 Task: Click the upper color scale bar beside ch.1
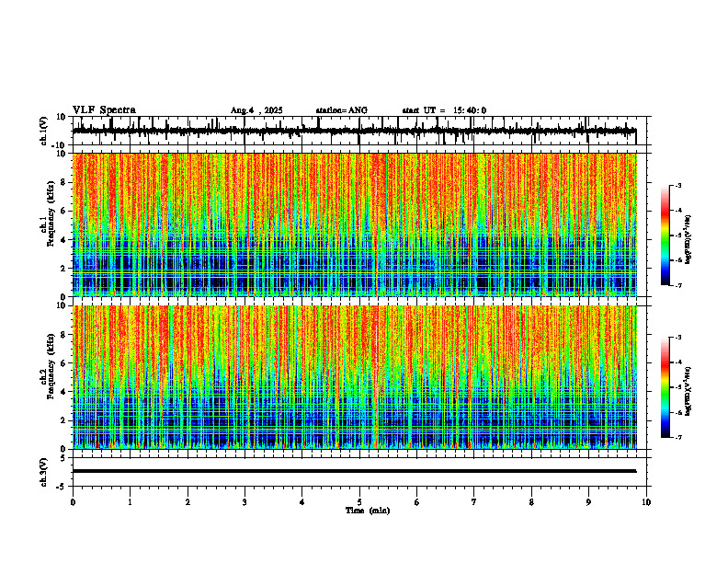pos(665,236)
